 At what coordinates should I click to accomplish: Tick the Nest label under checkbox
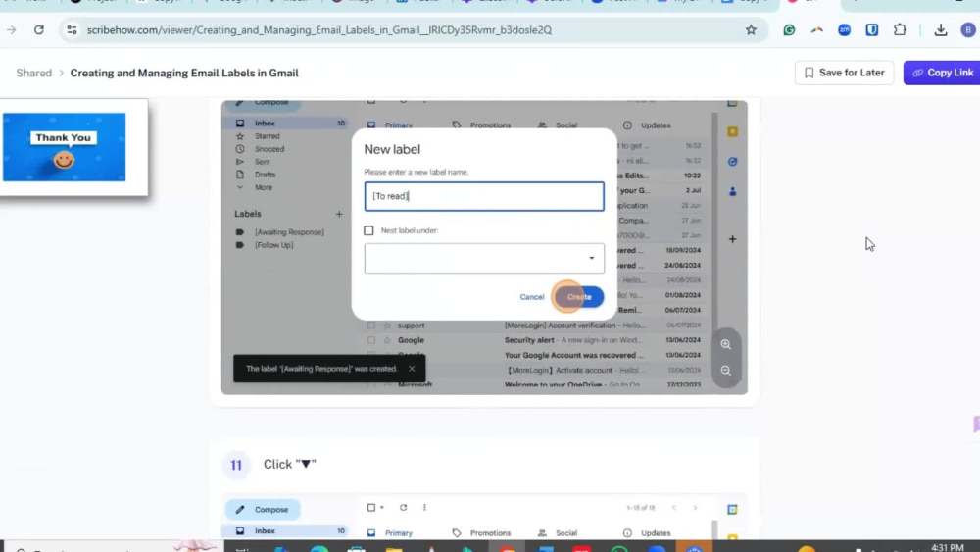[x=368, y=230]
